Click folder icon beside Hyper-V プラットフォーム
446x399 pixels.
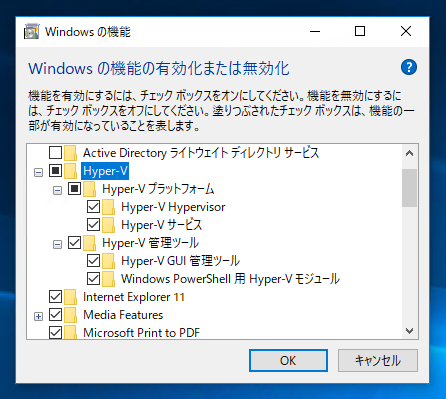click(90, 189)
